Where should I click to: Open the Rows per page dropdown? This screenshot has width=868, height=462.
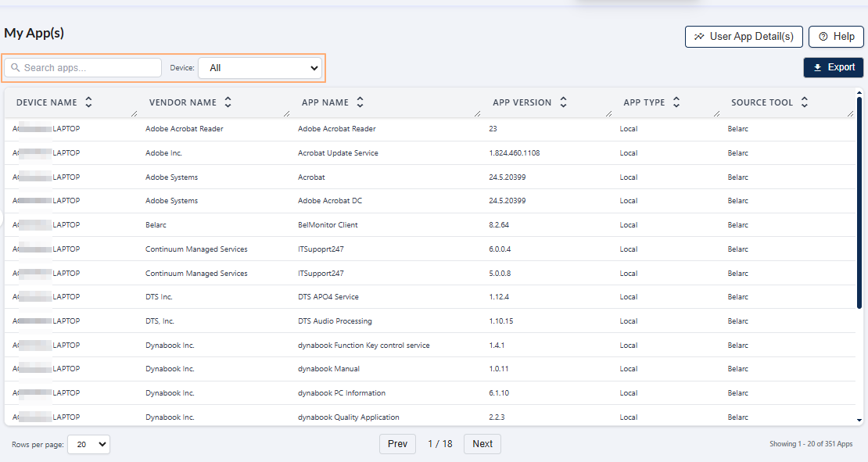click(x=88, y=443)
